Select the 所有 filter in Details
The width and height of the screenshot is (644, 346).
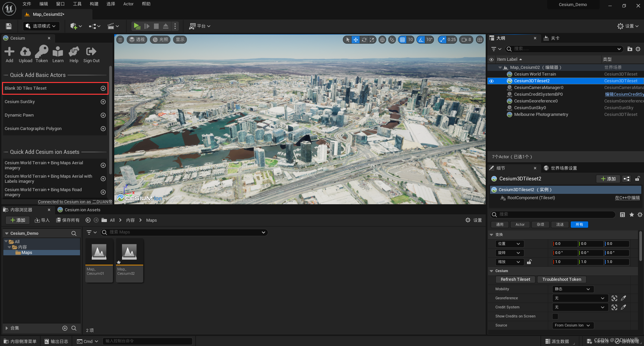pos(579,225)
